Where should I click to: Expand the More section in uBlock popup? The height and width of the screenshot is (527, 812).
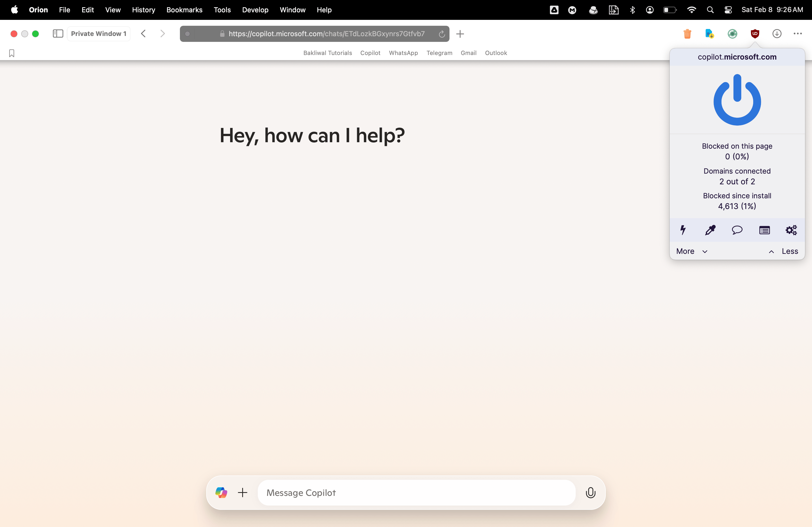691,251
